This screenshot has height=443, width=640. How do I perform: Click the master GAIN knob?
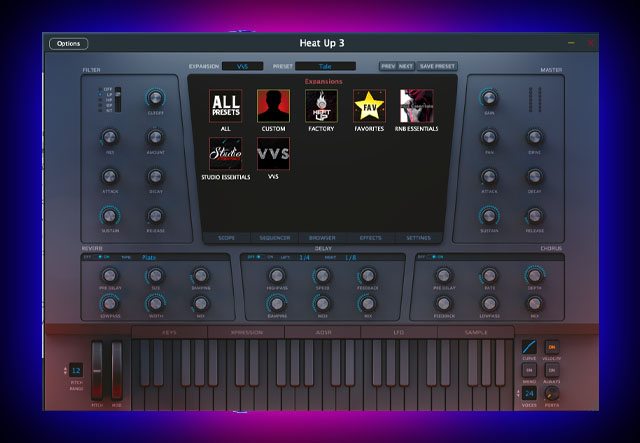click(489, 98)
